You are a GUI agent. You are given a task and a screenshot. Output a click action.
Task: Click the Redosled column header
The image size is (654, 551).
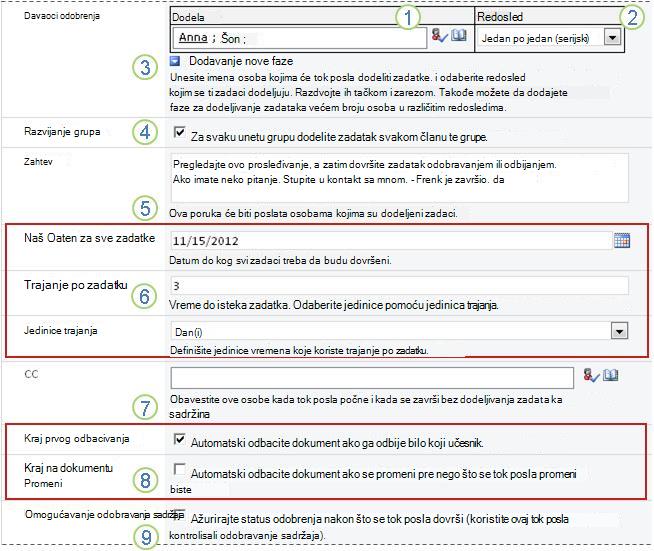(x=500, y=17)
